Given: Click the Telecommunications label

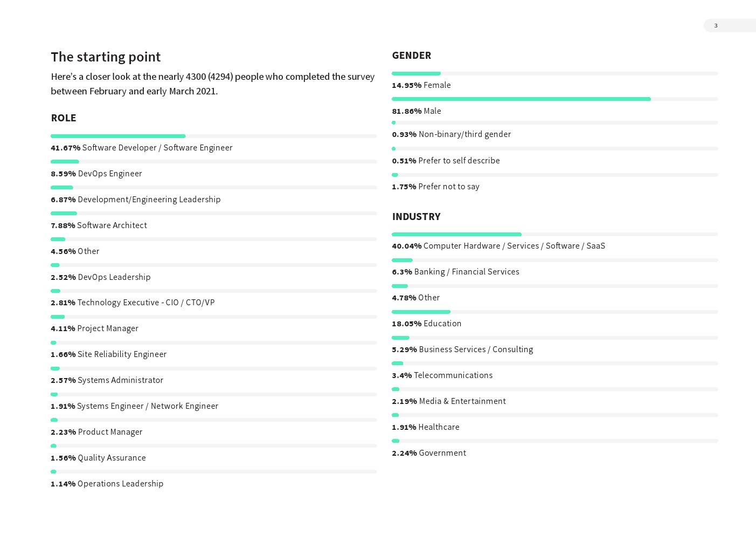Looking at the screenshot, I should point(453,375).
